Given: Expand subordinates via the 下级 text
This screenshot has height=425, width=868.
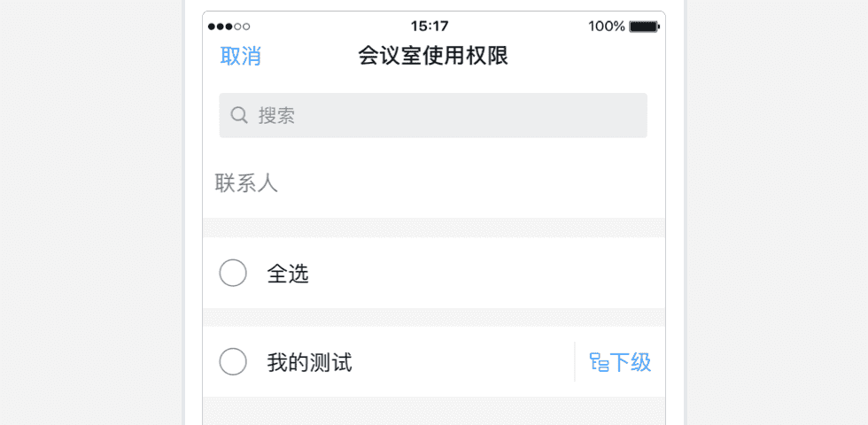Looking at the screenshot, I should click(x=632, y=362).
